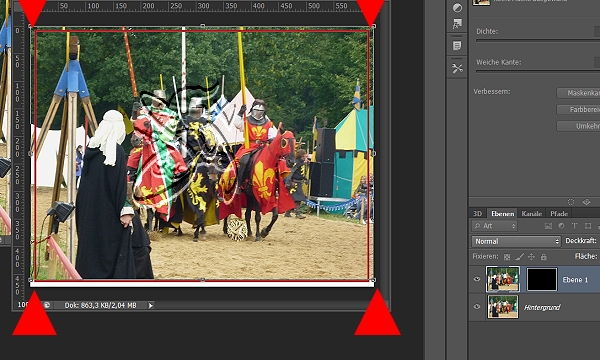600x360 pixels.
Task: Click the apply mask icon
Action: tap(586, 202)
